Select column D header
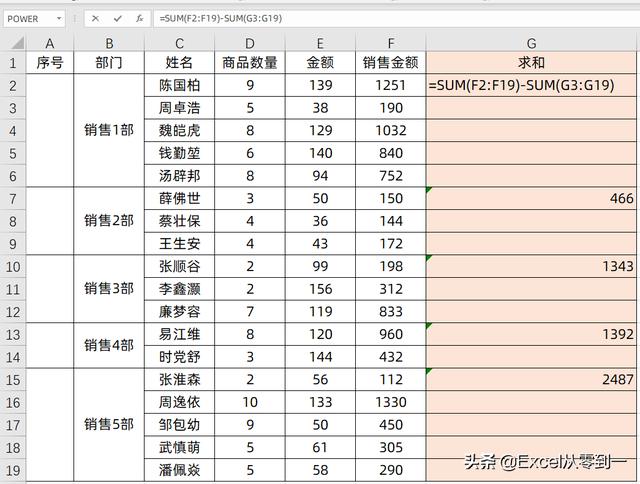Screen dimensions: 640x484 [250, 42]
